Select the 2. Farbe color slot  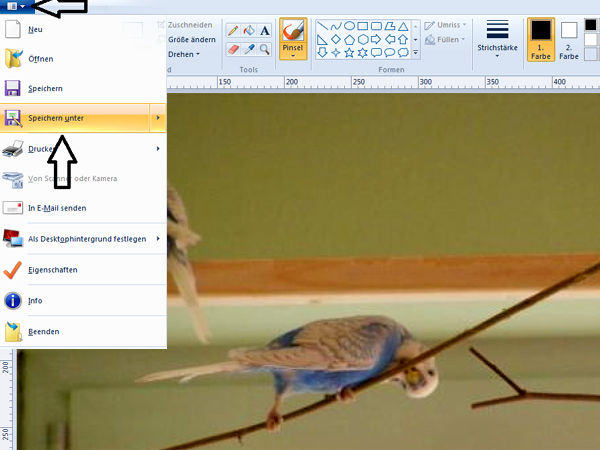click(569, 39)
